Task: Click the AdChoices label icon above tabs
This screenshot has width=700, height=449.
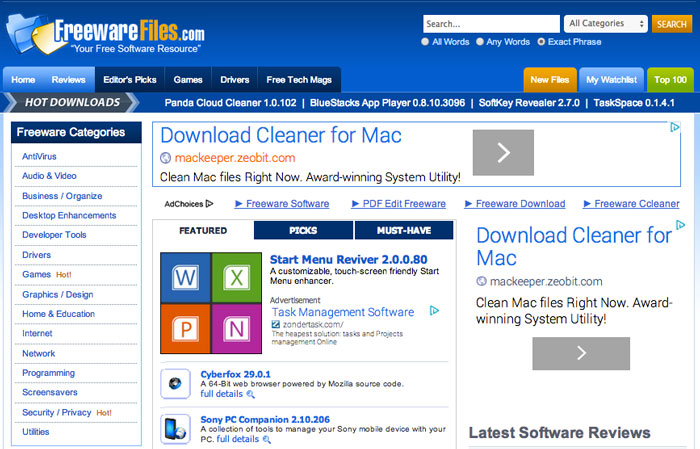Action: pos(209,204)
